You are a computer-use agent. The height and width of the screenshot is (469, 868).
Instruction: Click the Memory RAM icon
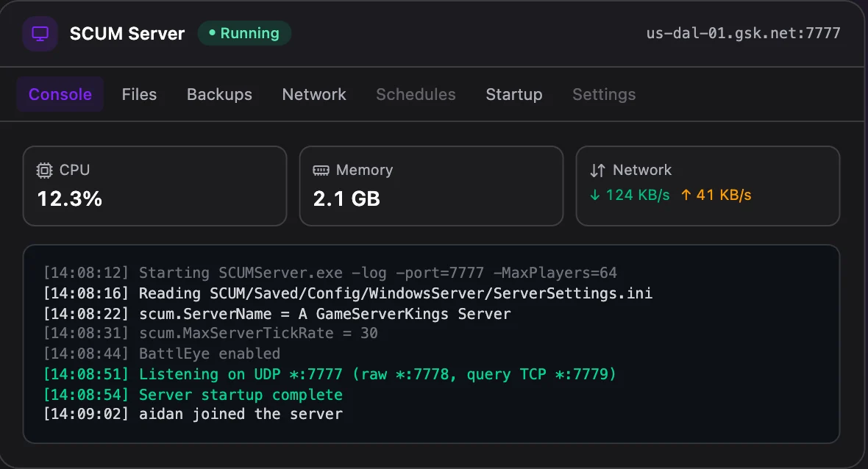[x=321, y=171]
